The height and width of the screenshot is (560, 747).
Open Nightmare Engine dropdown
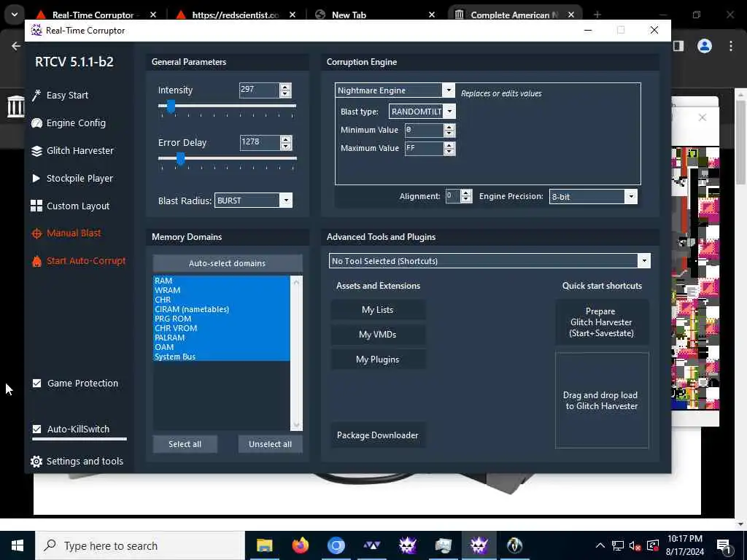[x=448, y=90]
